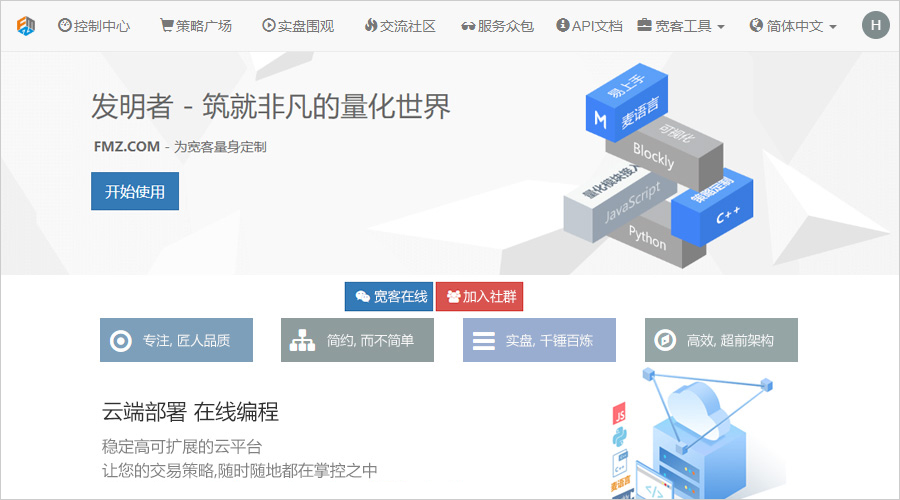Select the 实盘, 千锤百炼 tab
Screen dimensions: 900x500
[540, 340]
